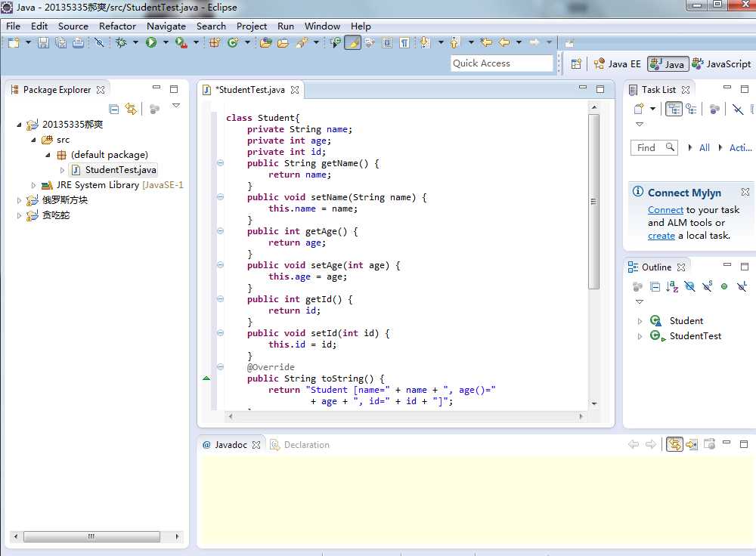Click Sort alphabetically icon in Outline

pos(672,286)
